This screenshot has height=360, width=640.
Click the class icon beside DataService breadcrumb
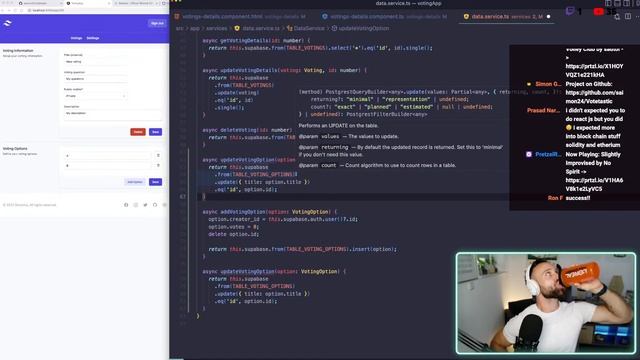pos(289,29)
